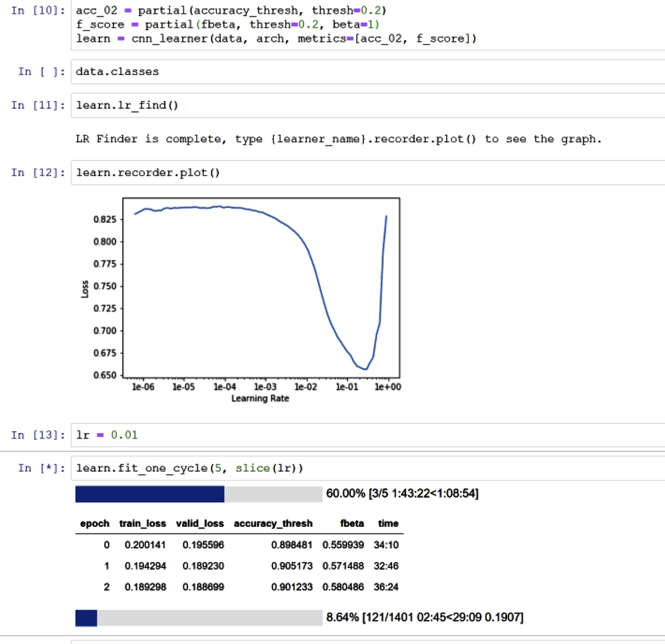
Task: Focus the lr = 0.01 code cell
Action: click(x=327, y=435)
